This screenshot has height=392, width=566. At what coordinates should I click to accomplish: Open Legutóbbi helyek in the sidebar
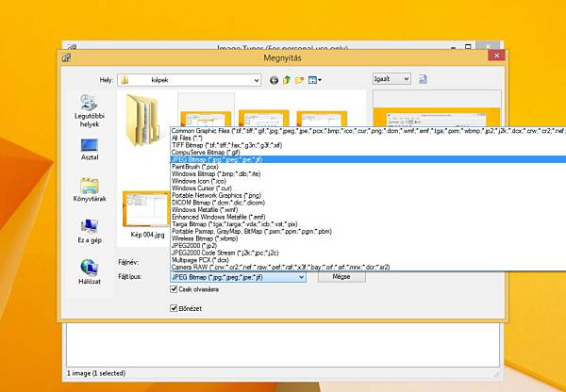tap(90, 110)
